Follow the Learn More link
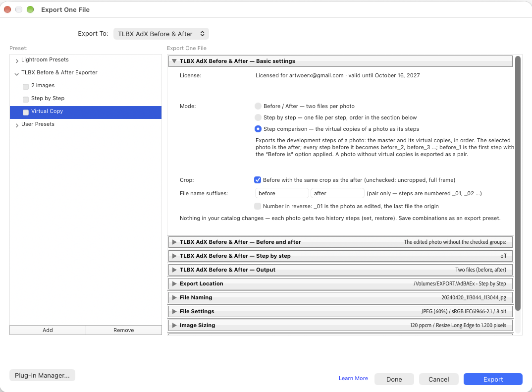The width and height of the screenshot is (532, 392). click(353, 379)
